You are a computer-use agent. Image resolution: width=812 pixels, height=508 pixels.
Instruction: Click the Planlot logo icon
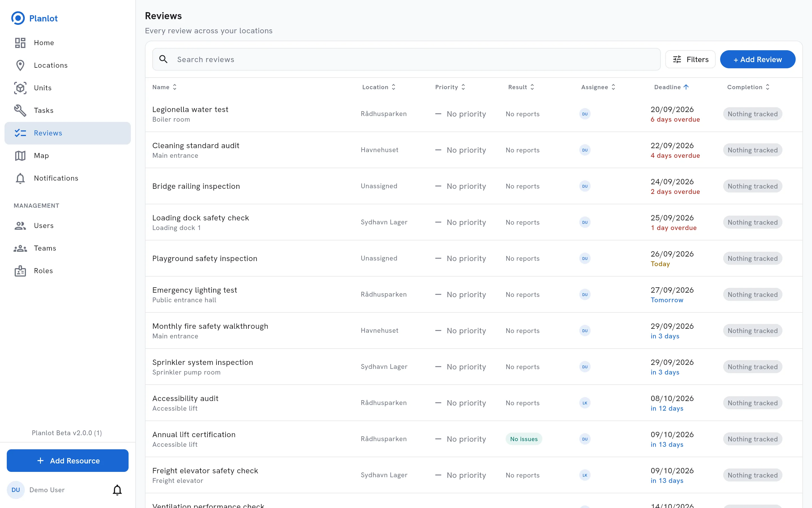tap(18, 18)
